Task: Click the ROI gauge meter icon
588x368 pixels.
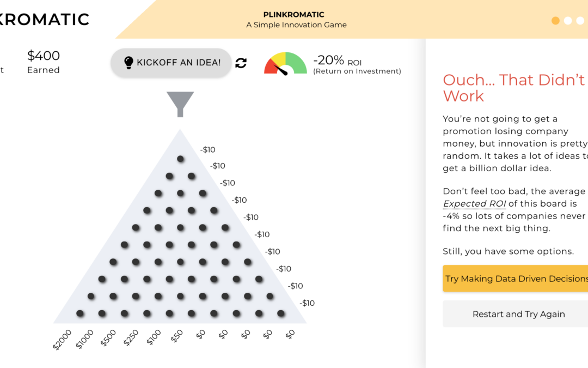Action: click(x=285, y=63)
